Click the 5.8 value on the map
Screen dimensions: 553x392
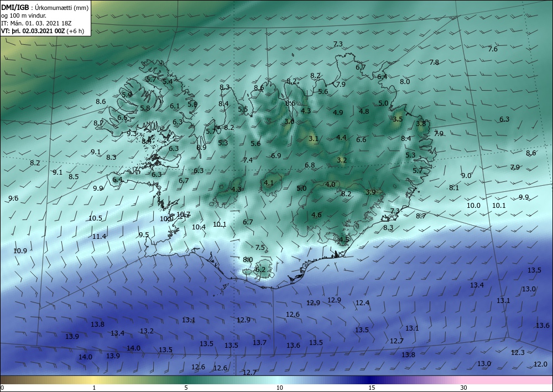pos(145,108)
